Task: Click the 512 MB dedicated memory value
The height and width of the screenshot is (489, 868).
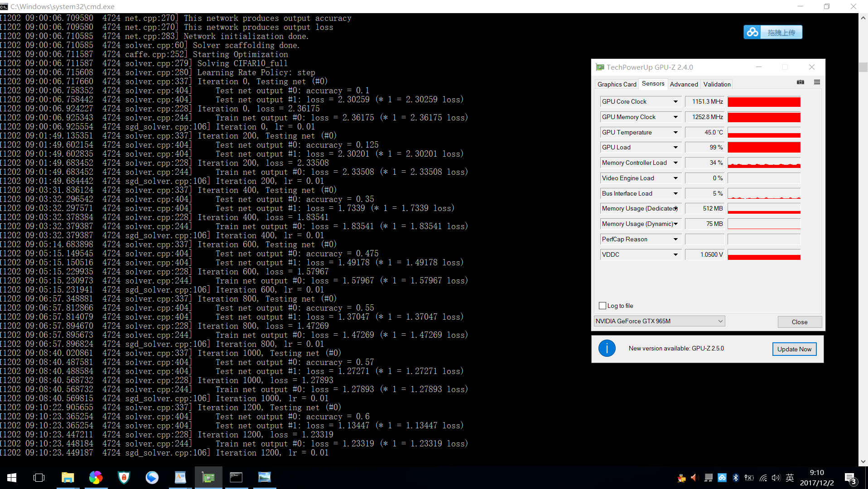Action: 705,209
